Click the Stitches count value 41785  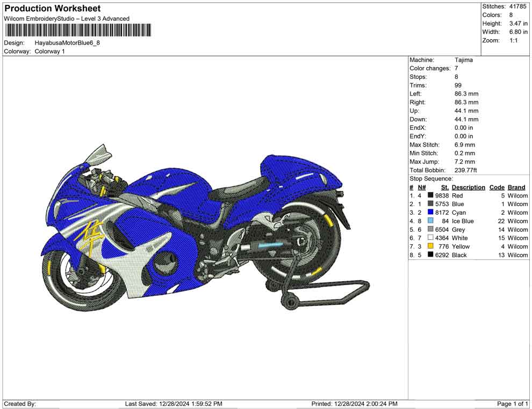(x=517, y=7)
